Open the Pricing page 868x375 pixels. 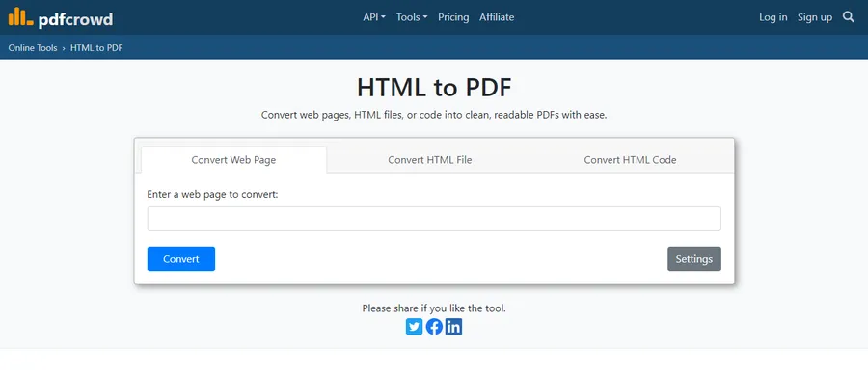tap(453, 17)
